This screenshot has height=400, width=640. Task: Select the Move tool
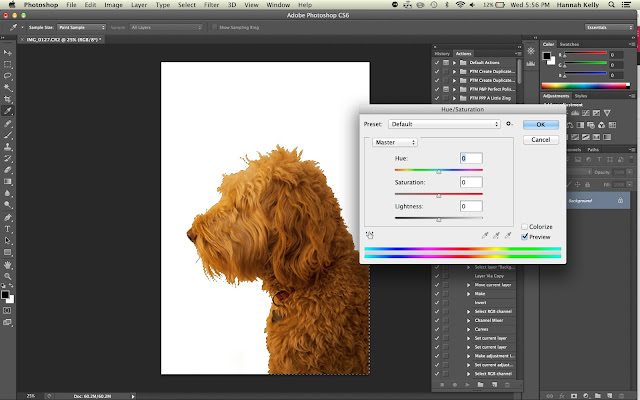pyautogui.click(x=7, y=53)
